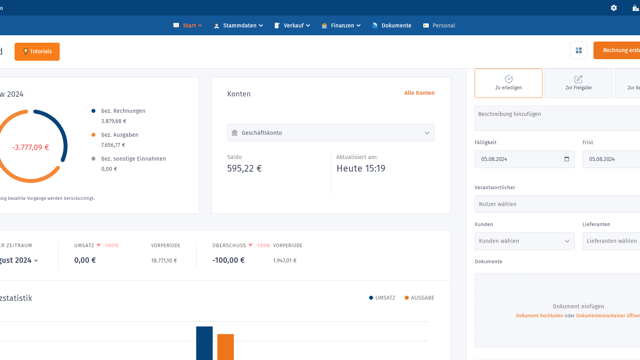The height and width of the screenshot is (360, 640).
Task: Click the Personal card icon
Action: (x=426, y=25)
